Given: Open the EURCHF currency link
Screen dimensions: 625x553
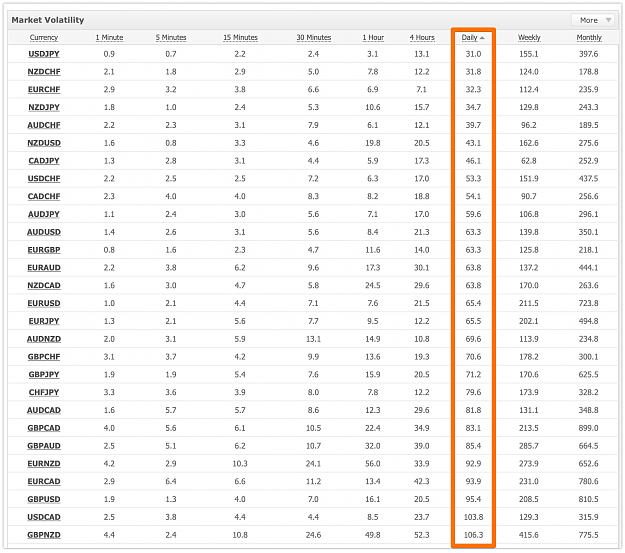Looking at the screenshot, I should click(44, 89).
